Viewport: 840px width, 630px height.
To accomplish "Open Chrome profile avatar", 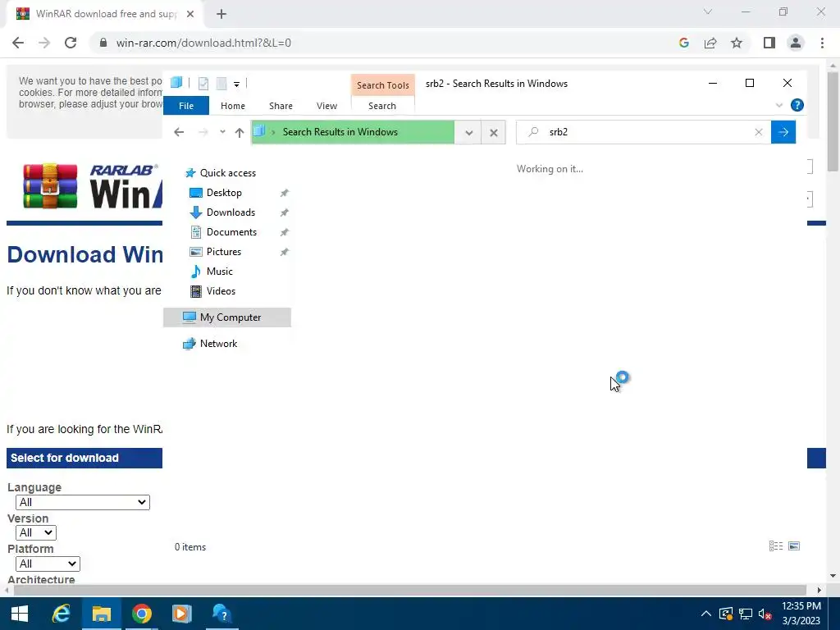I will (x=796, y=43).
